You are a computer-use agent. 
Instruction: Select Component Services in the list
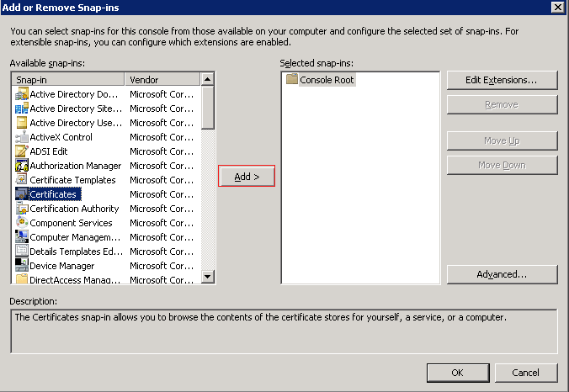tap(71, 223)
